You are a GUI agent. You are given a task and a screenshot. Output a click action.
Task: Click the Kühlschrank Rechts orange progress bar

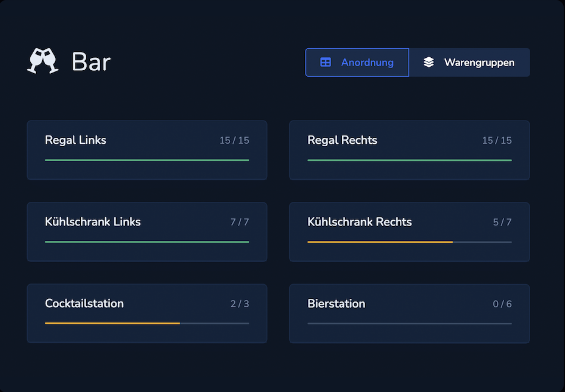[380, 242]
